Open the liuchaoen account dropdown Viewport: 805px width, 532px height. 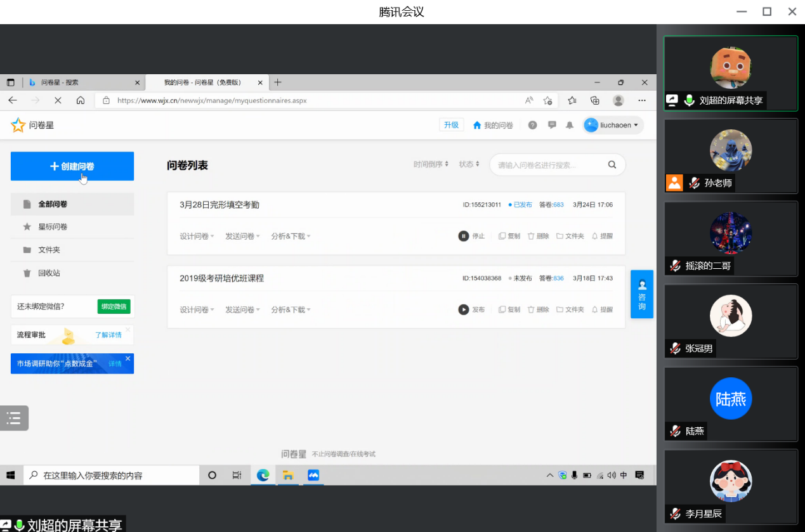(x=613, y=126)
